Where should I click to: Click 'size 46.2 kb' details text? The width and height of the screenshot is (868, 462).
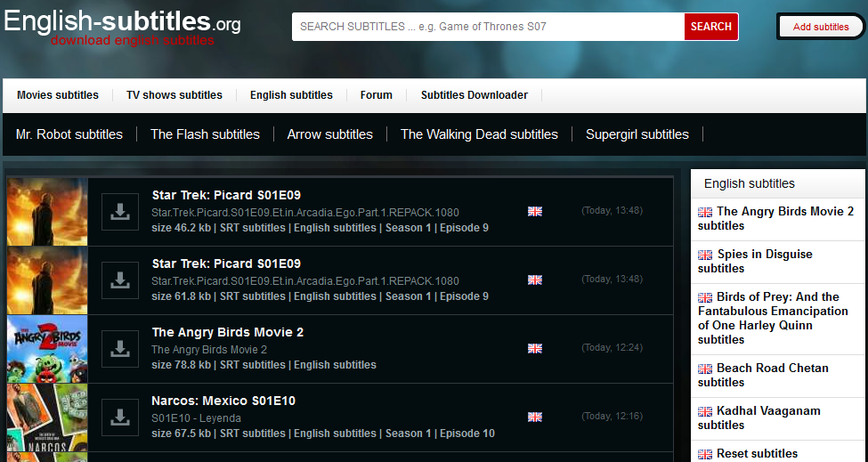320,228
